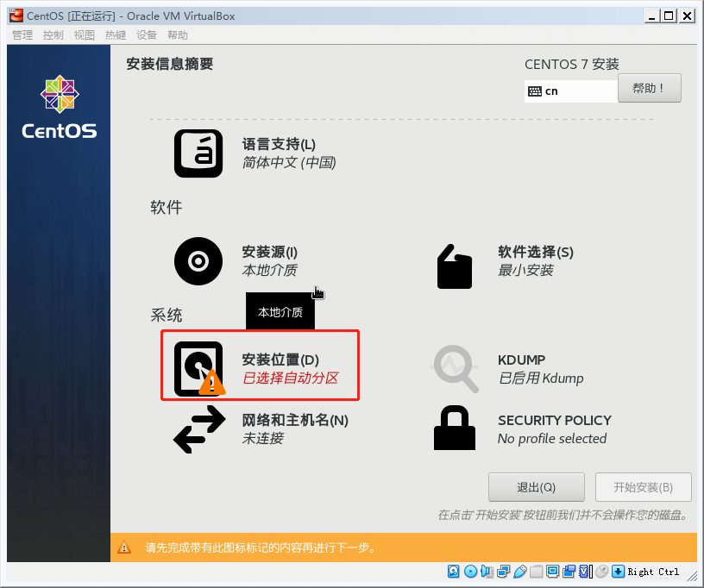Open the SECURITY POLICY label
Viewport: 704px width, 588px height.
coord(555,420)
